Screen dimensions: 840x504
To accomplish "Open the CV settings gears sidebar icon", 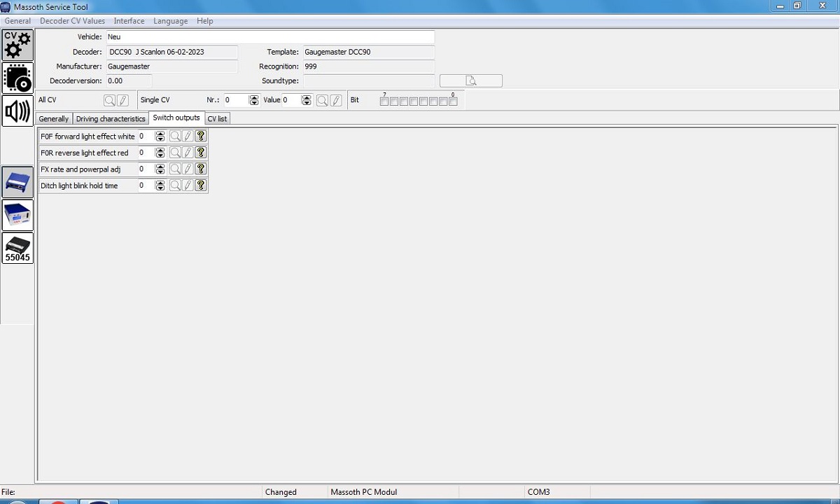I will [x=17, y=45].
